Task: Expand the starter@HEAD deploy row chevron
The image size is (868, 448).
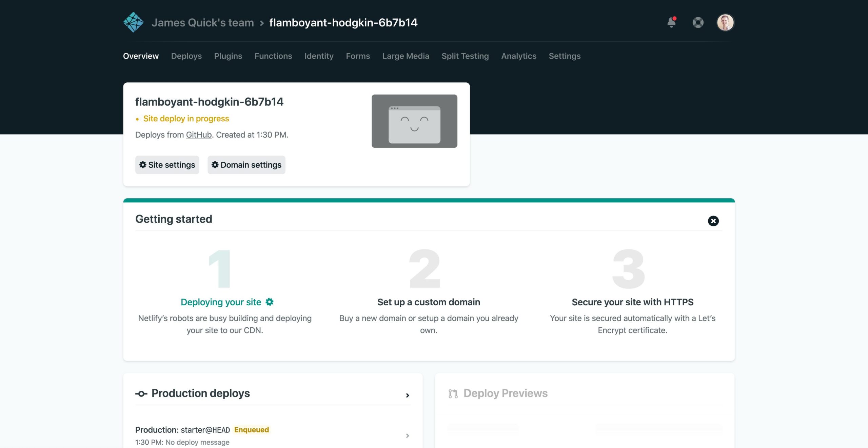Action: point(408,435)
